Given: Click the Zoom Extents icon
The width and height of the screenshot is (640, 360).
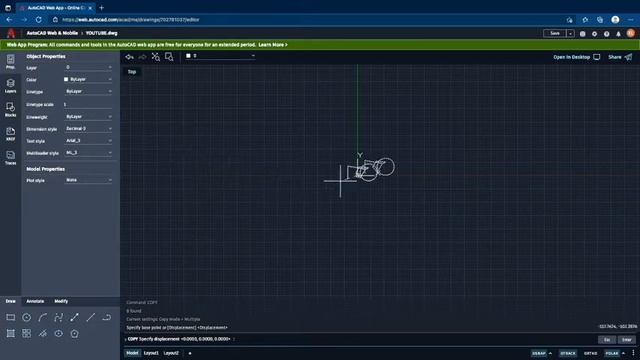Looking at the screenshot, I should pyautogui.click(x=156, y=57).
